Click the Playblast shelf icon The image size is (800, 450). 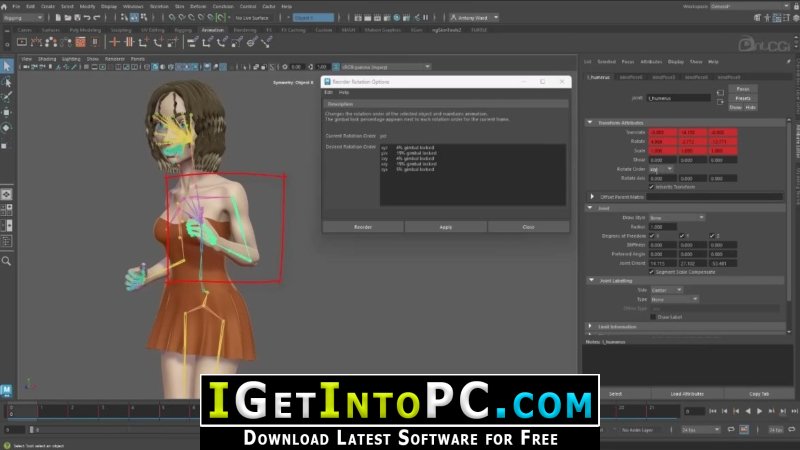[x=22, y=42]
